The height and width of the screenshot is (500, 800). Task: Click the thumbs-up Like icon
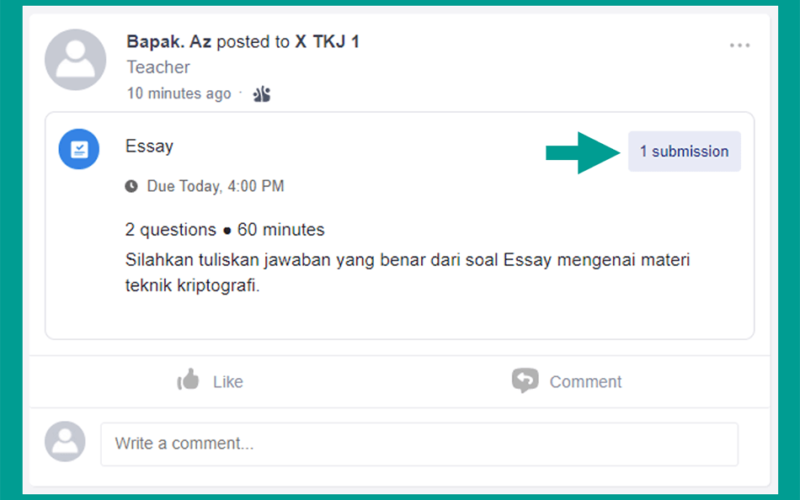click(188, 380)
